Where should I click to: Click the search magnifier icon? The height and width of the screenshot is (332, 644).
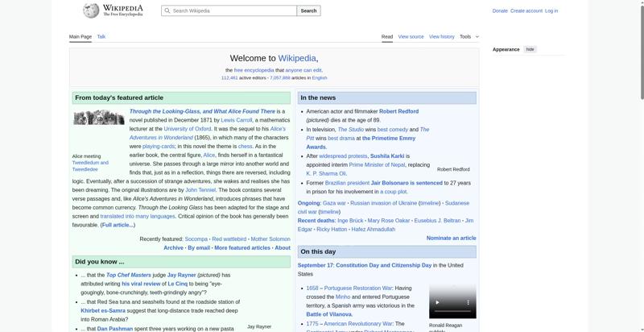tap(167, 11)
